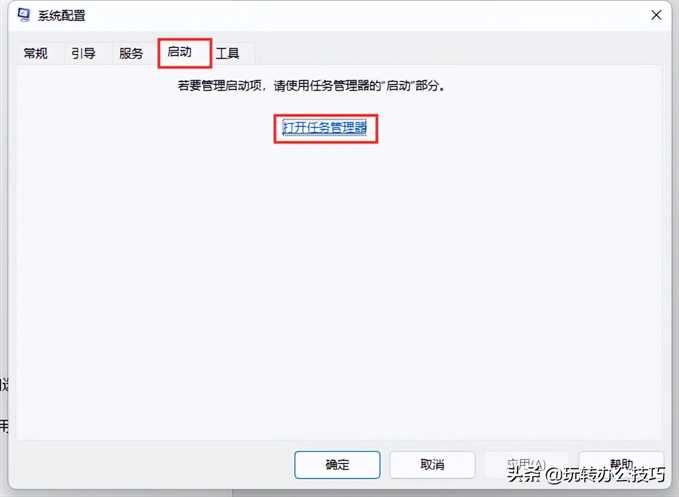Click the partially visible window behind the left edge
The width and height of the screenshot is (679, 497).
coord(3,407)
